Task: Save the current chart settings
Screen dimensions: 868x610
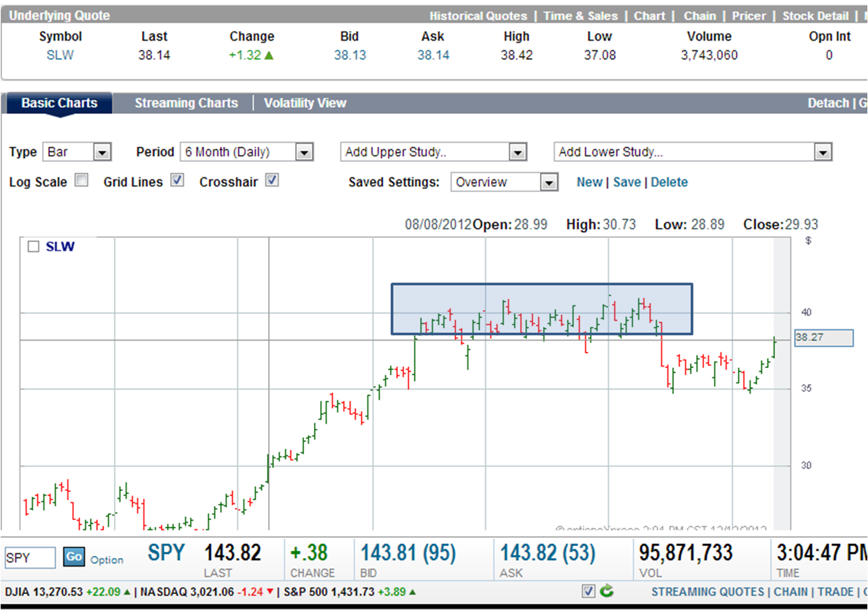Action: click(627, 182)
